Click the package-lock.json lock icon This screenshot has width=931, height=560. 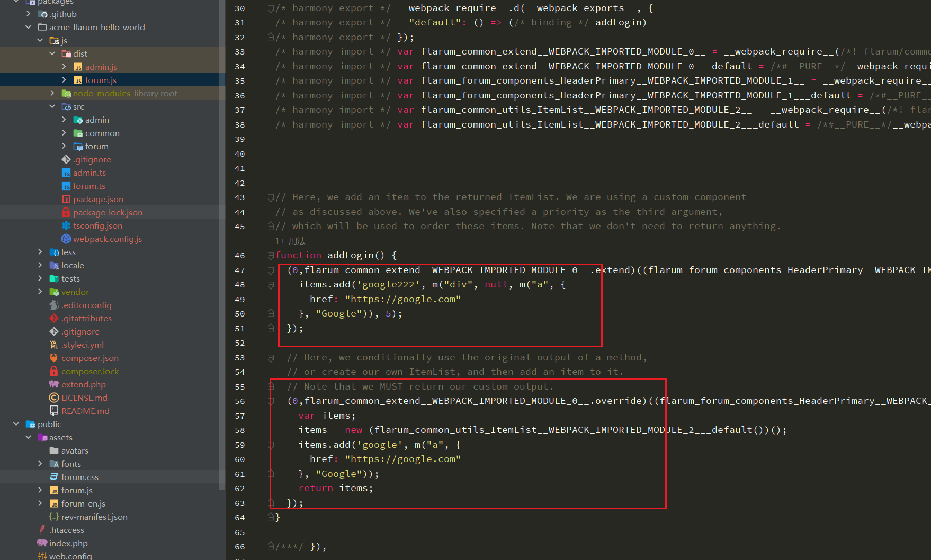[66, 212]
